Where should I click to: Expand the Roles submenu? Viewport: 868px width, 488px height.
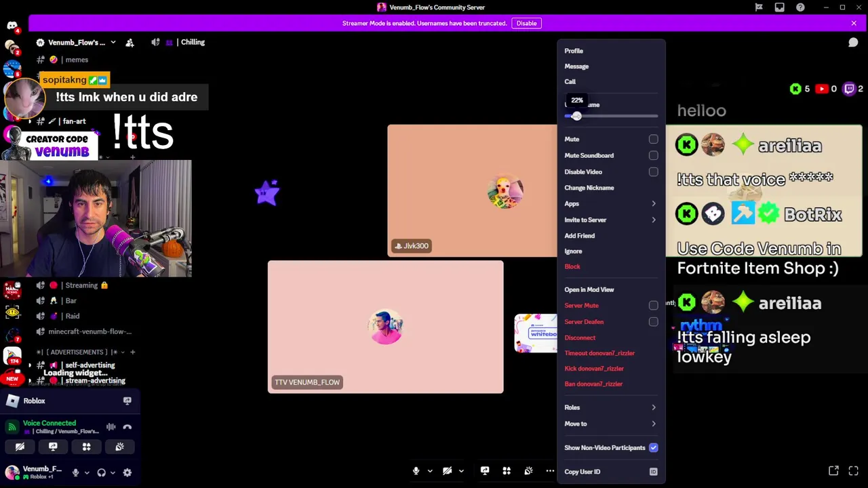611,407
